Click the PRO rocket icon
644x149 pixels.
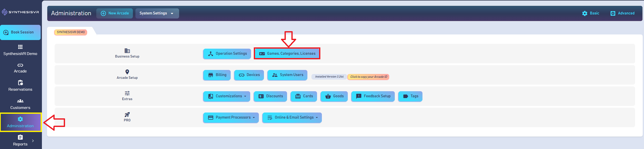127,115
